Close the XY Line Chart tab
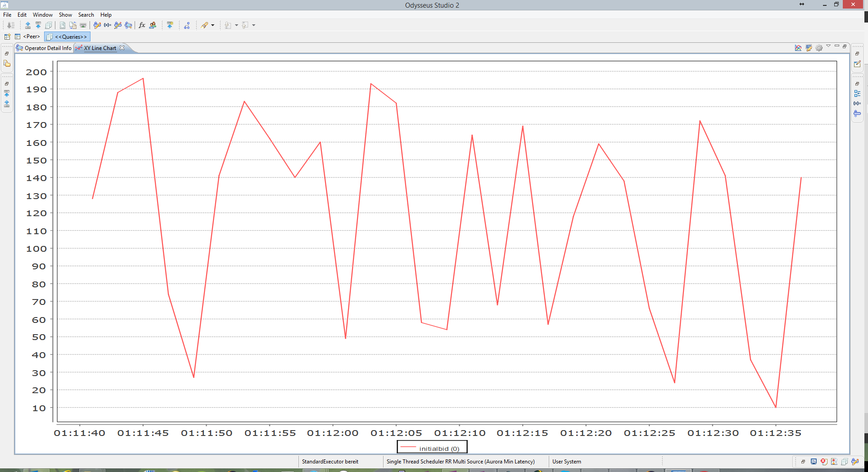 pos(122,48)
